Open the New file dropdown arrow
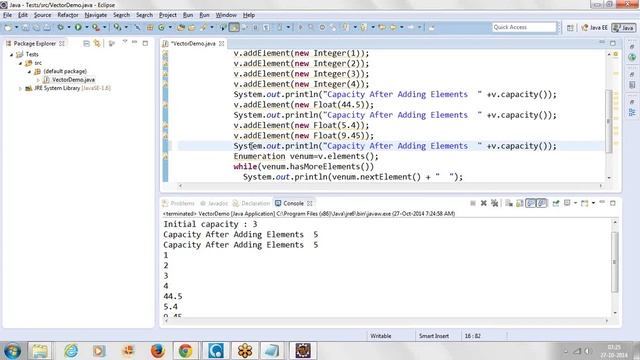The height and width of the screenshot is (360, 640). tap(16, 27)
